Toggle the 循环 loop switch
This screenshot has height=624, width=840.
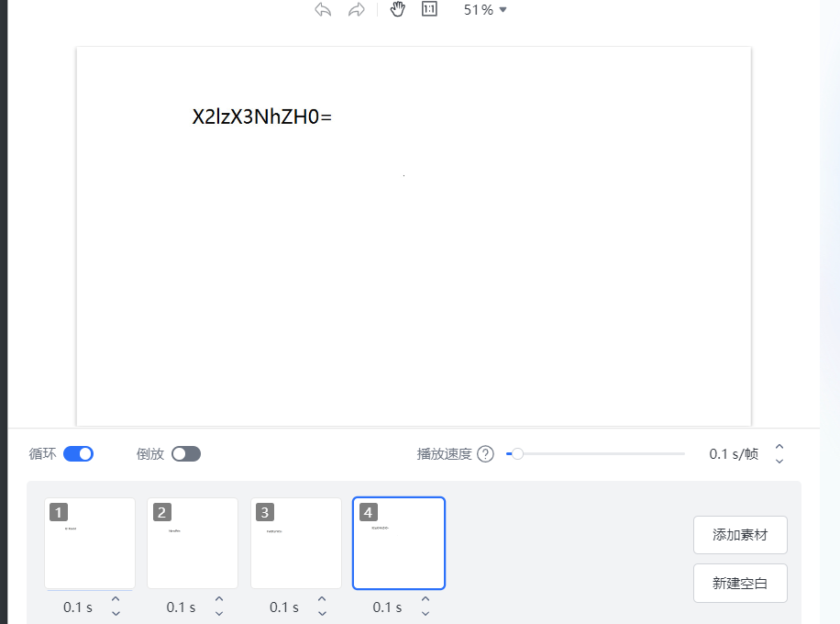[78, 454]
